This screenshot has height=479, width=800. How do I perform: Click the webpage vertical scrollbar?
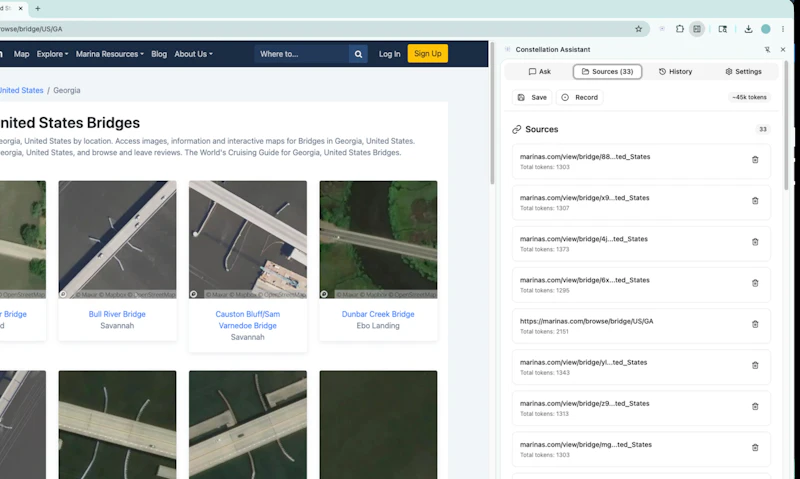point(492,114)
